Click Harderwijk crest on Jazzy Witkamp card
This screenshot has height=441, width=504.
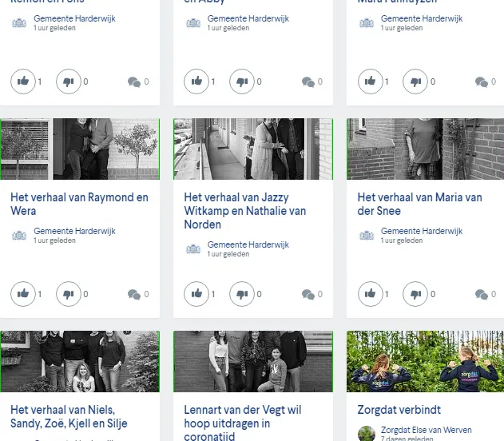pyautogui.click(x=193, y=249)
